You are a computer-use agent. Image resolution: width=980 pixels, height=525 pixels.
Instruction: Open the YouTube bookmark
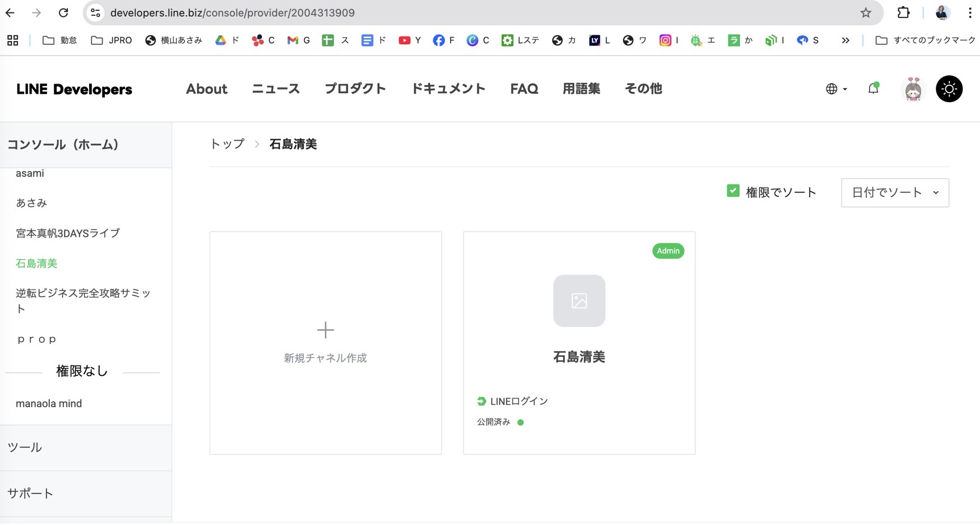point(409,40)
